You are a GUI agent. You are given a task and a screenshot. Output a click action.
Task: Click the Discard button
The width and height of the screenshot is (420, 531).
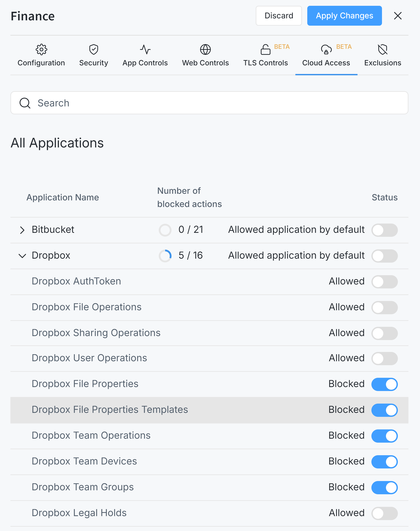[279, 16]
